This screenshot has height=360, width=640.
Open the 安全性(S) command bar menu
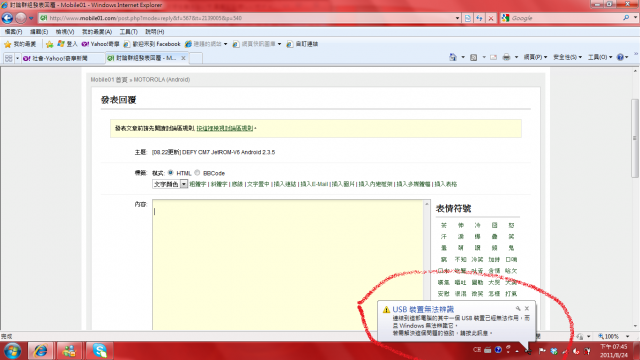(567, 58)
